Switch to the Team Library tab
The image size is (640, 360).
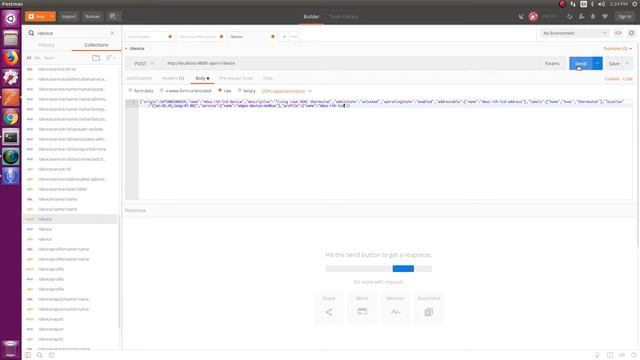(x=343, y=17)
